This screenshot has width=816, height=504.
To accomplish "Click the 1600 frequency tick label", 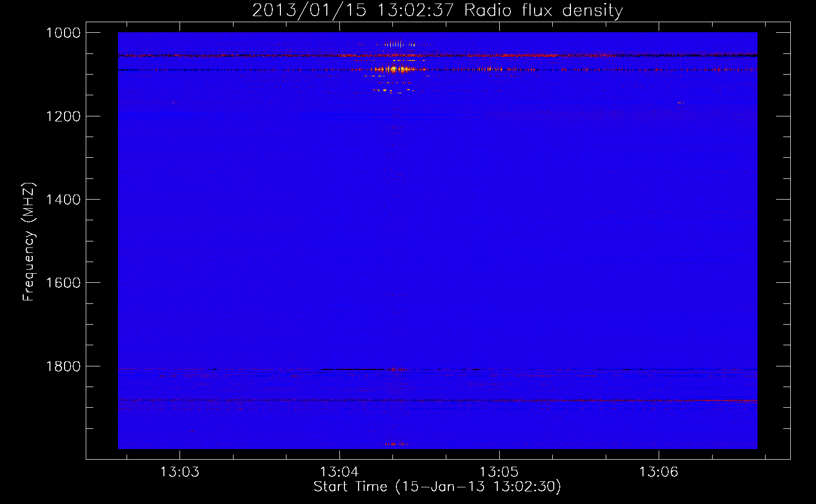I will (63, 283).
